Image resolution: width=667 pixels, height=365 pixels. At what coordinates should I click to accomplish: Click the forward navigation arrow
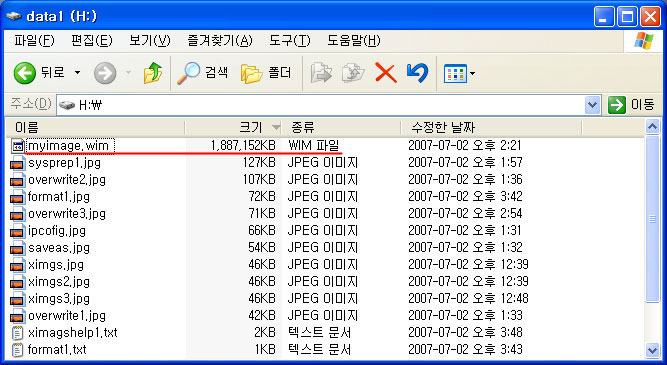(x=105, y=73)
